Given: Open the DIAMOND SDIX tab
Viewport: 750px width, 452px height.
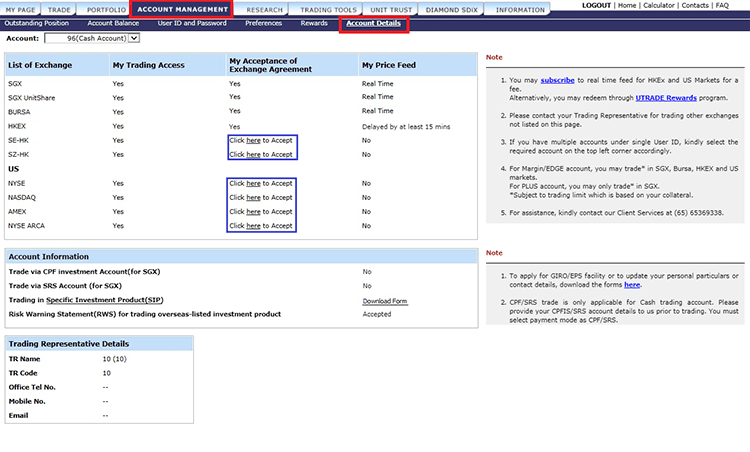Looking at the screenshot, I should [x=452, y=10].
